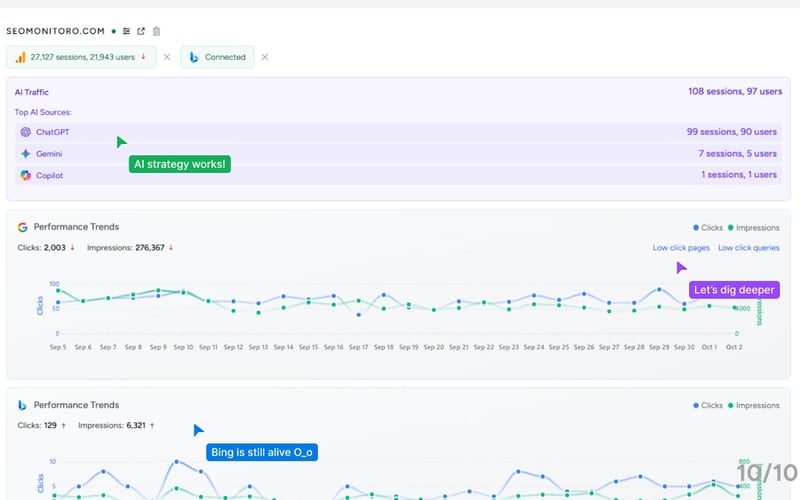
Task: Click the red down arrow next to Clicks: 2,003
Action: coord(72,247)
